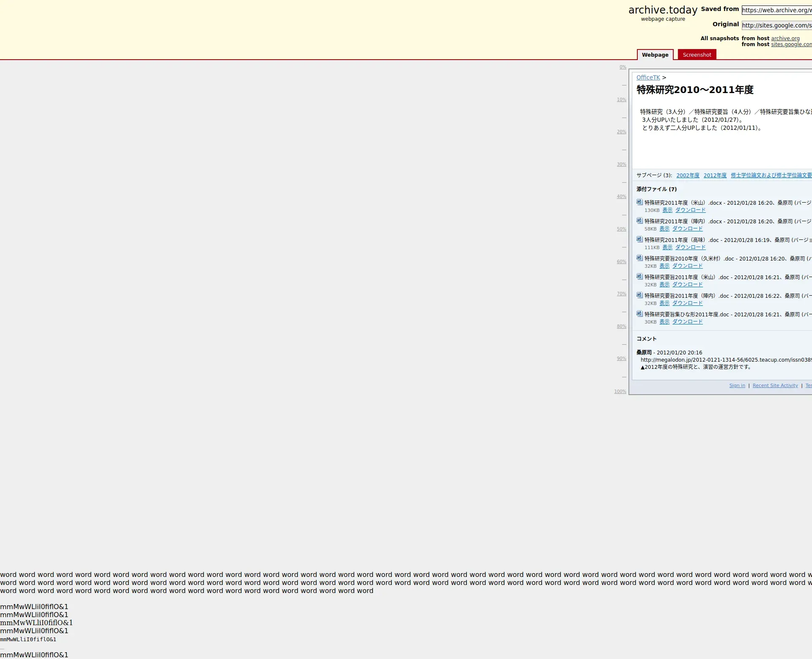Click Word icon for 特殊研究2011年度（高味）.doc

coord(639,239)
